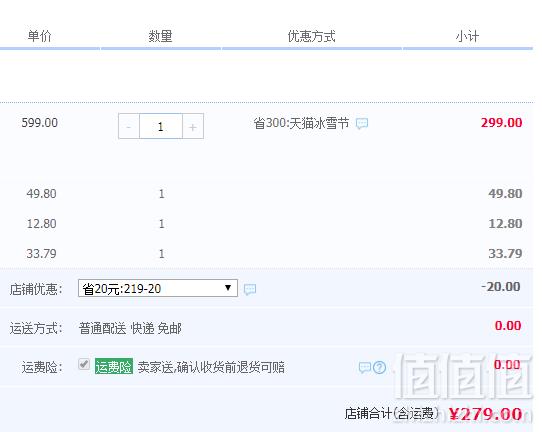Viewport: 542px width, 432px height.
Task: Select the unit price 599.00
Action: [x=40, y=123]
